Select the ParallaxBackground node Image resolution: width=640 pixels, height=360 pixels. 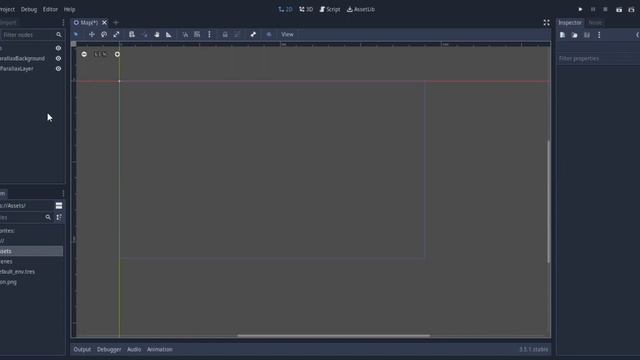[22, 58]
